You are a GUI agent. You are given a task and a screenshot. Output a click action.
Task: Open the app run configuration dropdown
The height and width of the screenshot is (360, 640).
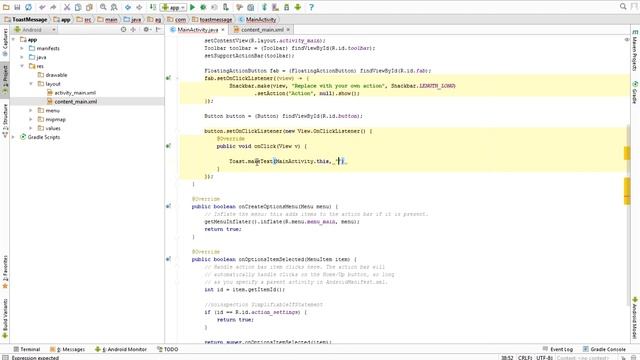point(173,7)
